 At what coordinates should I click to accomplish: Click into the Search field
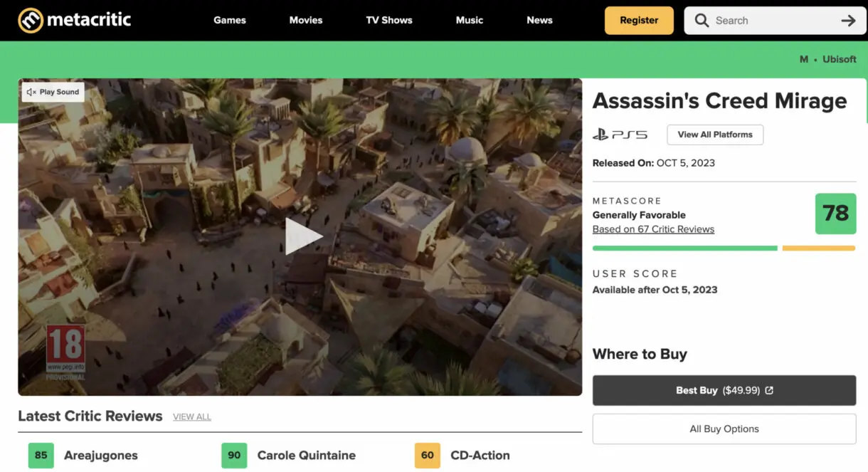coord(775,21)
